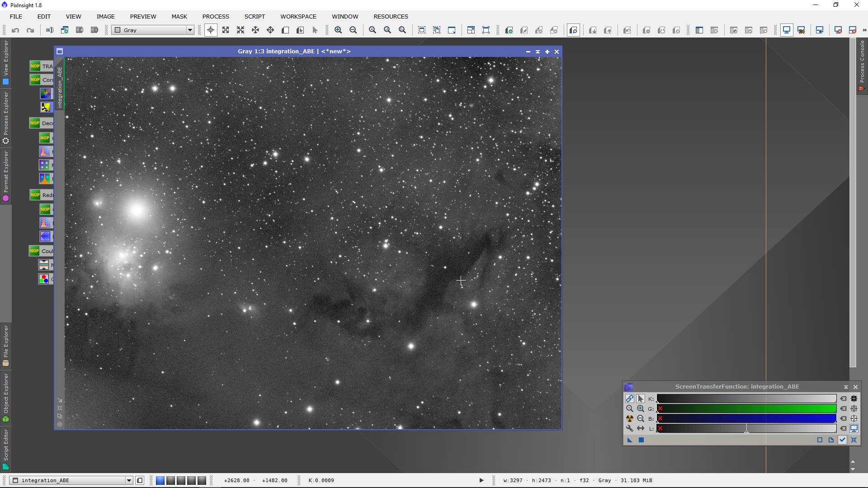This screenshot has width=868, height=488.
Task: Click the New Preview mode icon
Action: point(285,30)
